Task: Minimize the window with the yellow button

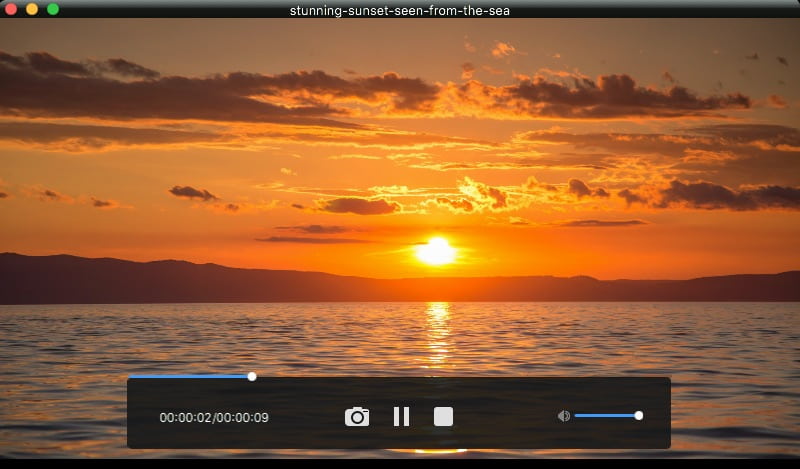Action: 32,9
